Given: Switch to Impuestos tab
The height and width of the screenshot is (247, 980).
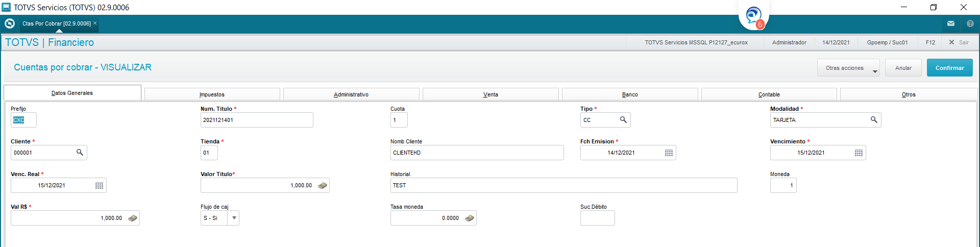Looking at the screenshot, I should [212, 94].
